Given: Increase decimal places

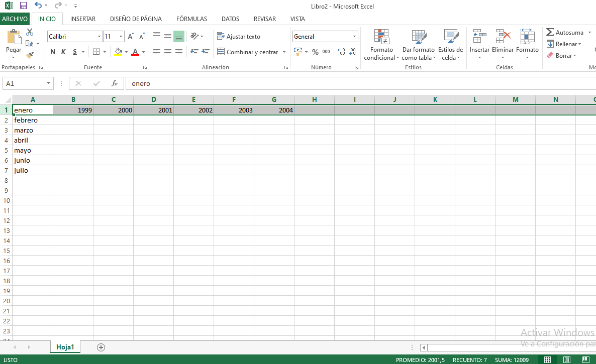Looking at the screenshot, I should tap(341, 52).
